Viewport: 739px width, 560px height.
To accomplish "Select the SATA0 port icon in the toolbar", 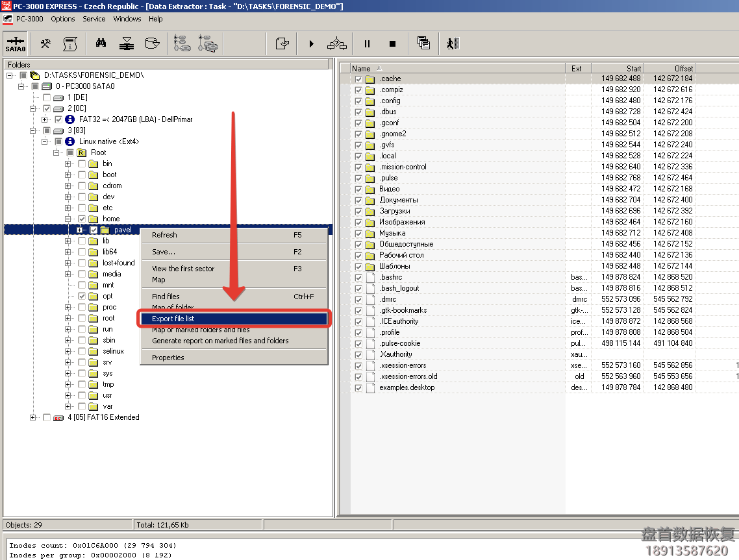I will [15, 43].
